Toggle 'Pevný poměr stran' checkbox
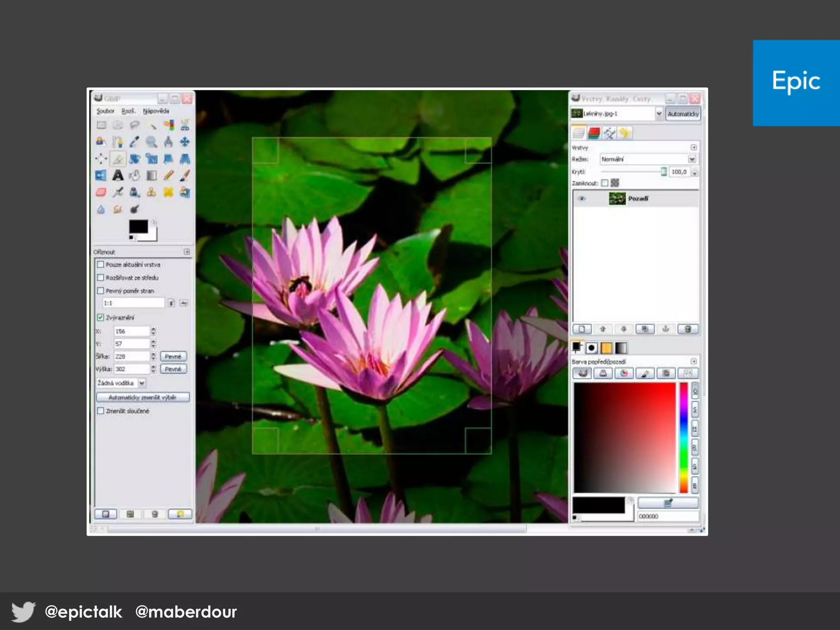Viewport: 840px width, 630px height. tap(100, 291)
